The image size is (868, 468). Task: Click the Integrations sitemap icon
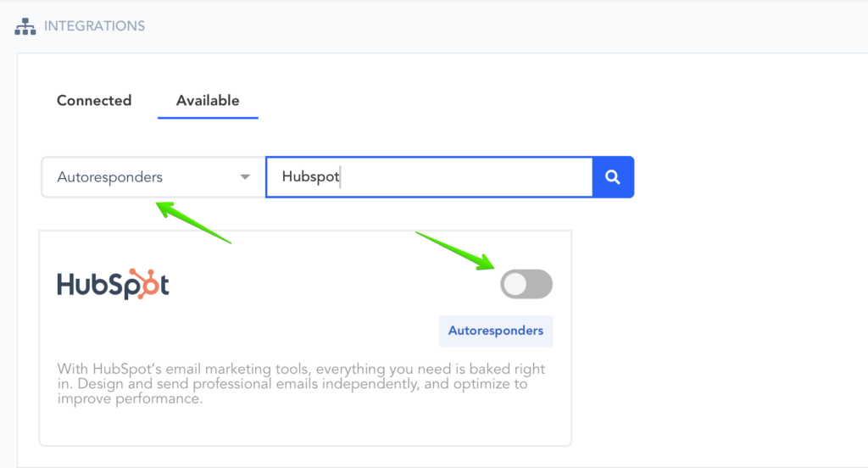[25, 26]
